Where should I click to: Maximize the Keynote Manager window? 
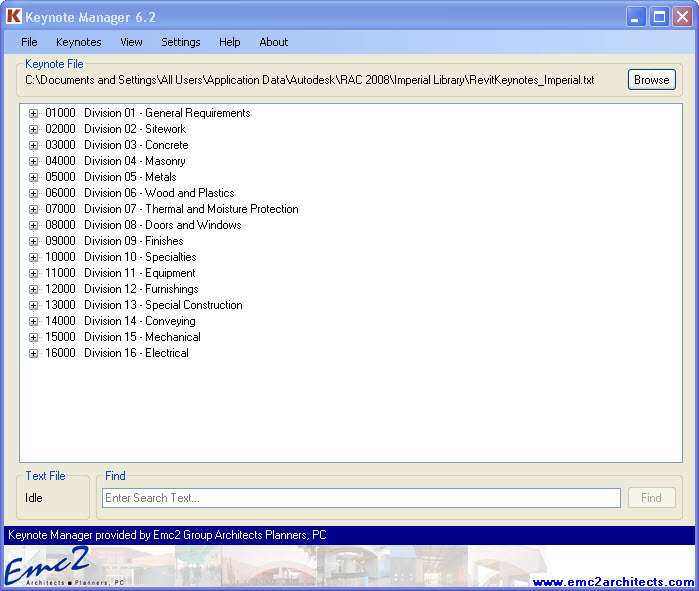tap(659, 17)
